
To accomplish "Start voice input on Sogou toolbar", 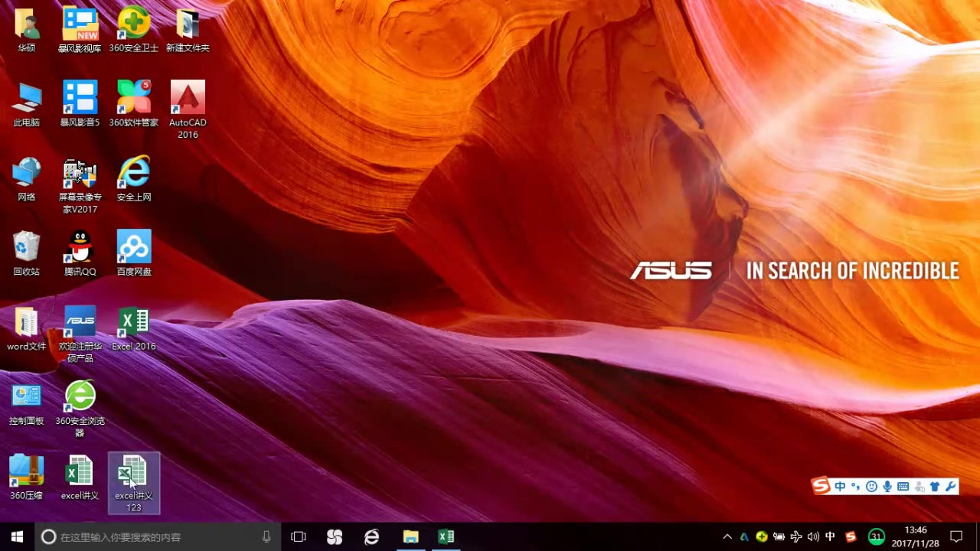I will point(887,487).
